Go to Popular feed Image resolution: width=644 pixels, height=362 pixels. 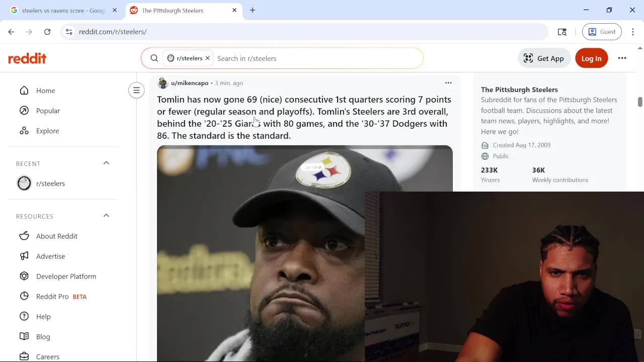48,111
